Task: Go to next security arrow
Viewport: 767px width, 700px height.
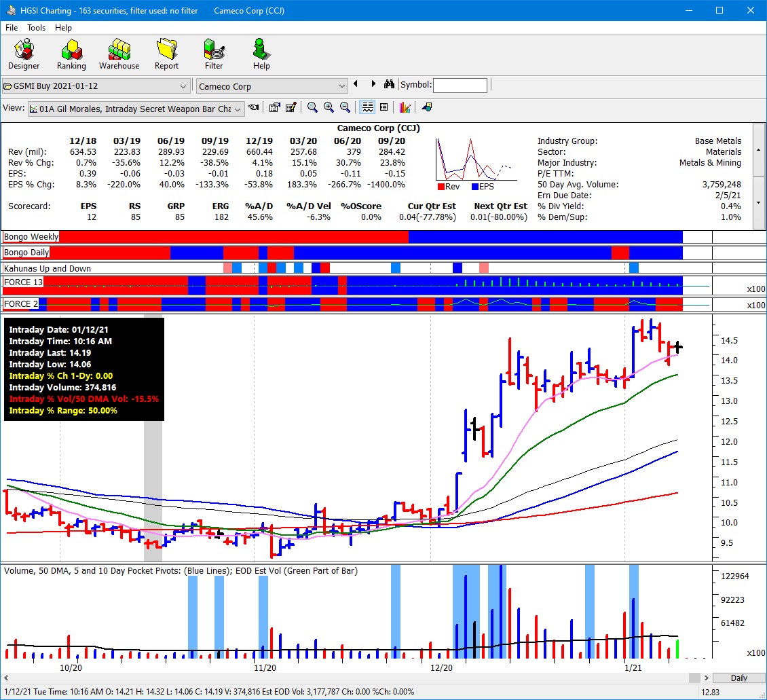Action: (373, 84)
